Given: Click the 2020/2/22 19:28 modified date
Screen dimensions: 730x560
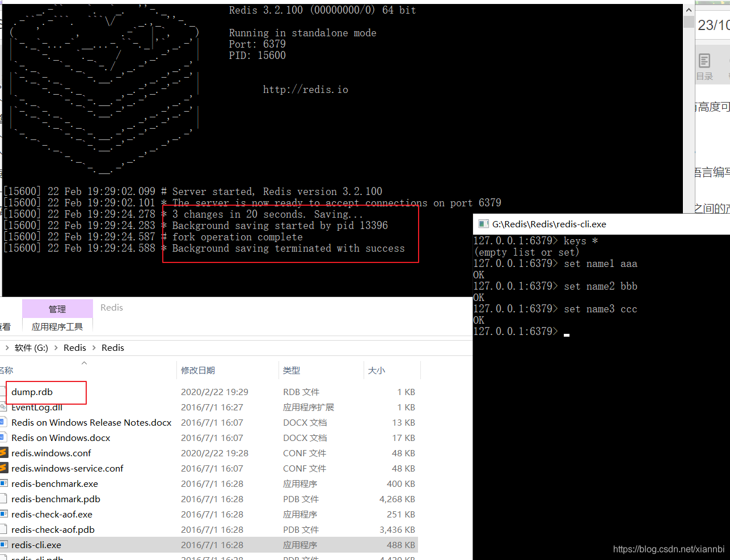Looking at the screenshot, I should coord(214,453).
